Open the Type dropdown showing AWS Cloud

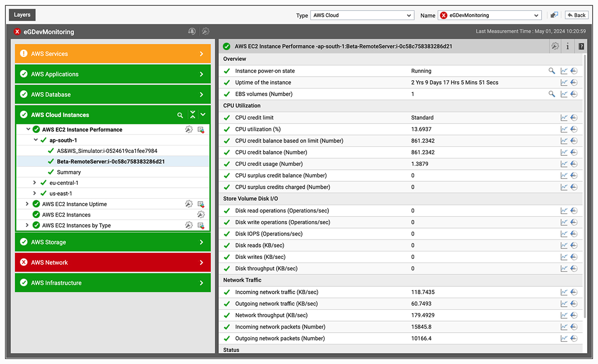click(362, 15)
